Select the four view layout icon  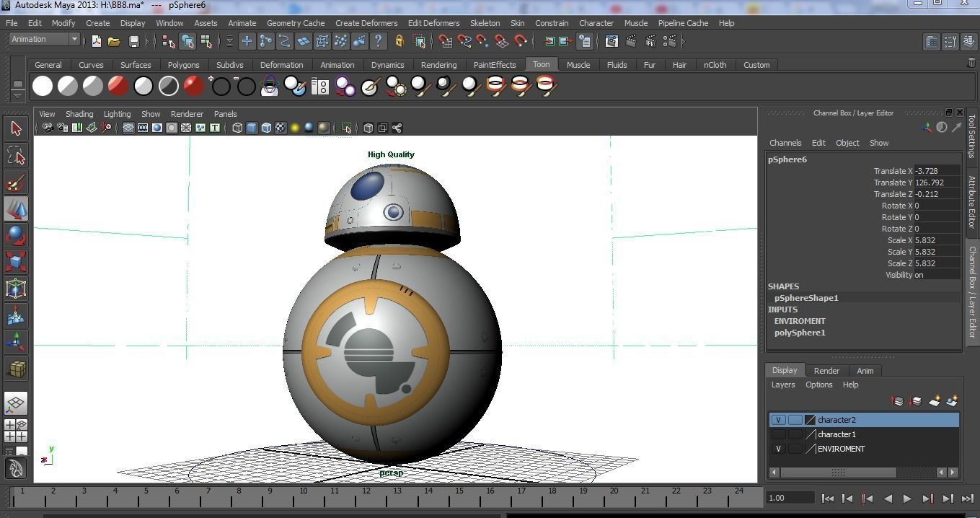(16, 431)
